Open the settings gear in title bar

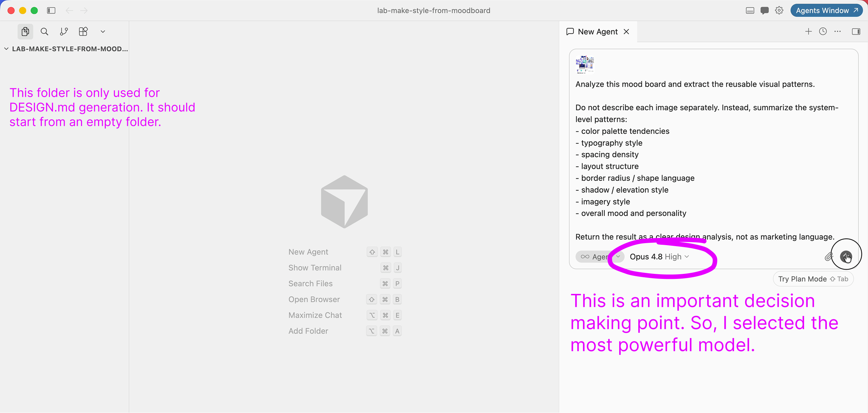(x=779, y=10)
